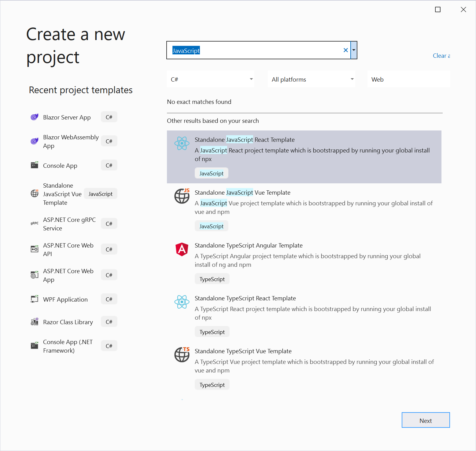Open the Web project type dropdown
This screenshot has width=476, height=451.
[x=408, y=79]
